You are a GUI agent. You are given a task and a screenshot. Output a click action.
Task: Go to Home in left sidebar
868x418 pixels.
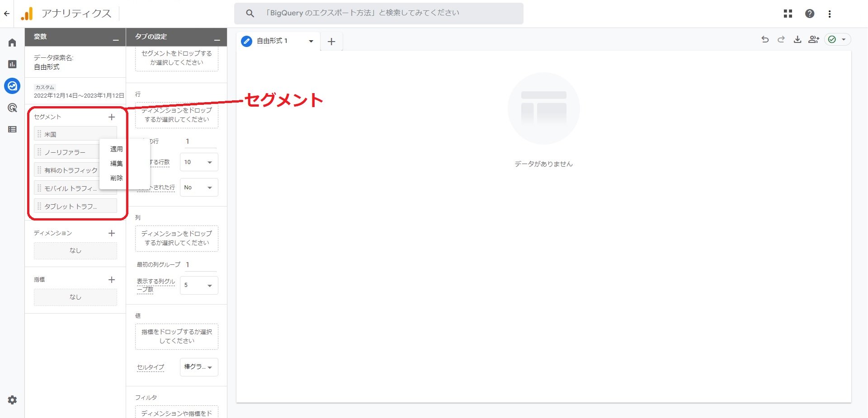pyautogui.click(x=12, y=42)
